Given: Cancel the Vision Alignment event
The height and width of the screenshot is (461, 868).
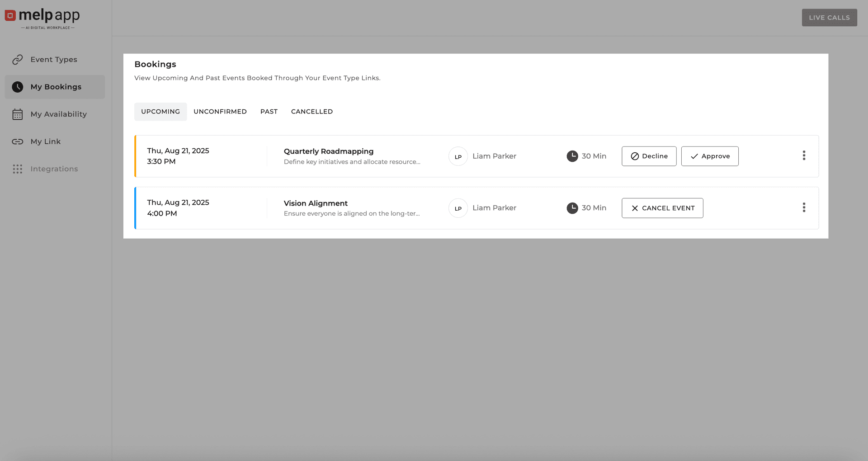Looking at the screenshot, I should [x=662, y=208].
